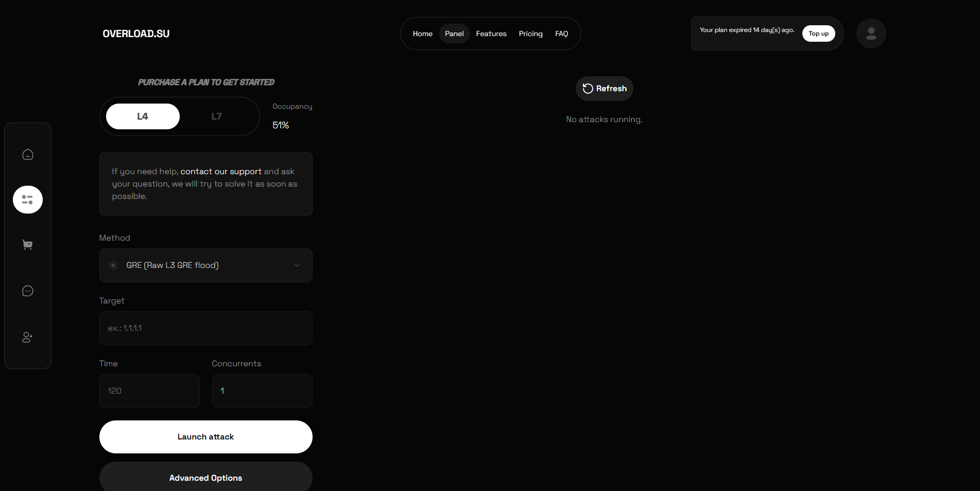Screen dimensions: 980x491
Task: Open the GRE Raw L3 flood selector
Action: point(206,265)
